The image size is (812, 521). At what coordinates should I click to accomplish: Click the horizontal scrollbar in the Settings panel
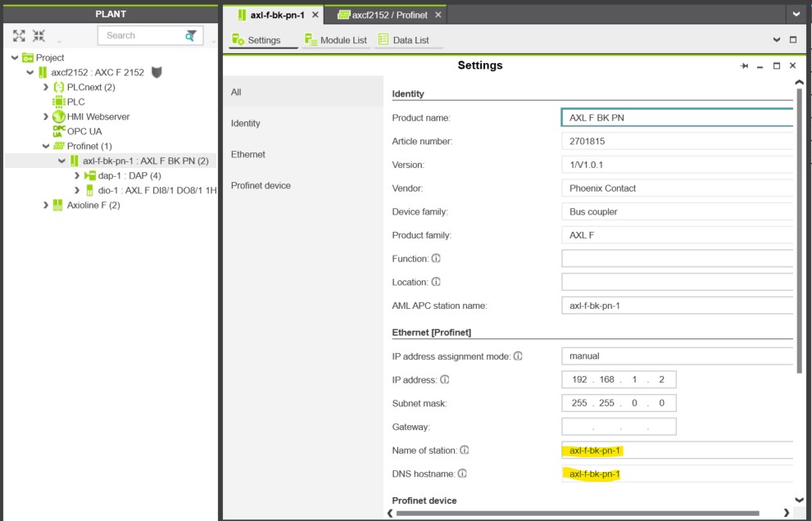coord(578,514)
